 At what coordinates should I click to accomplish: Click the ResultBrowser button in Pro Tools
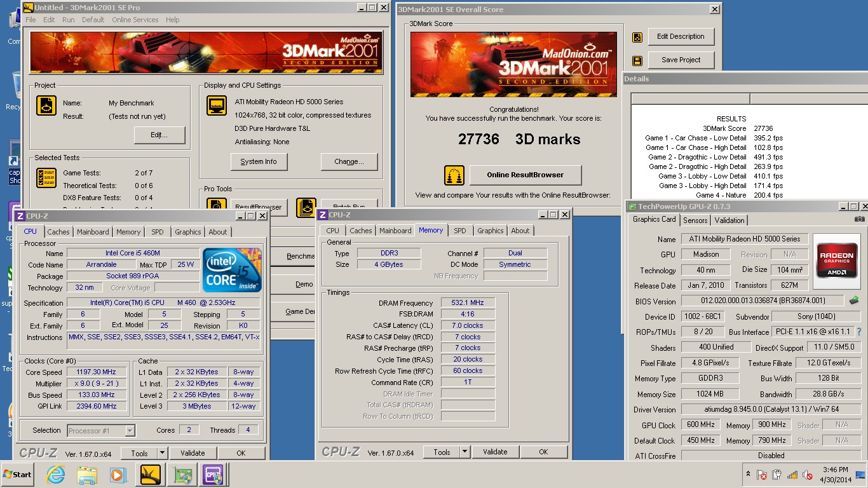pyautogui.click(x=258, y=207)
